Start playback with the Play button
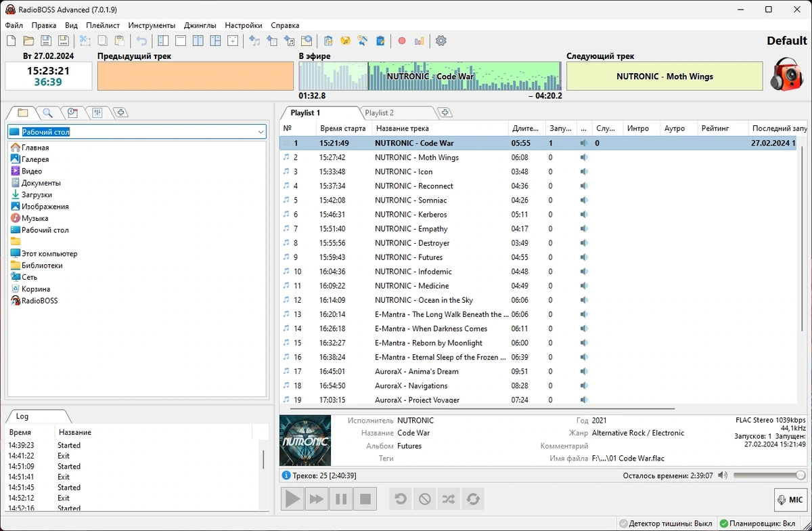 click(292, 499)
